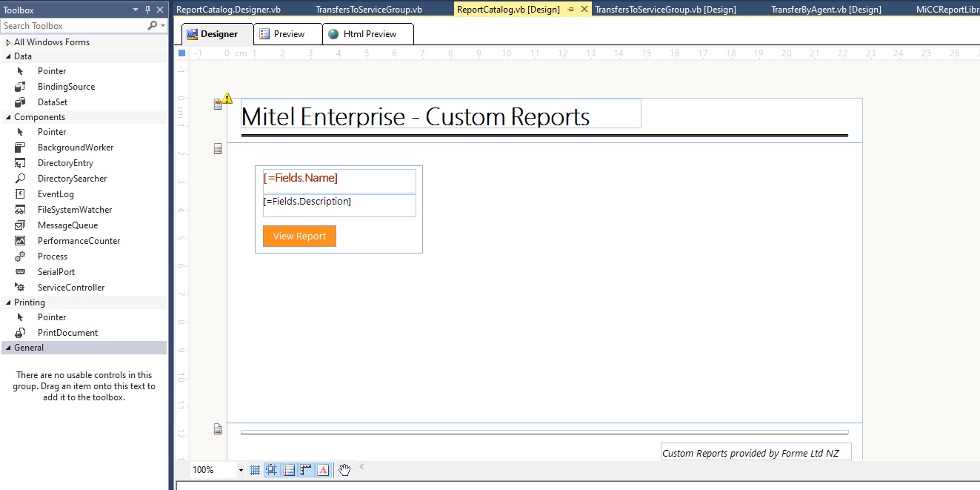Open the 100% zoom dropdown
The width and height of the screenshot is (980, 490).
click(x=241, y=470)
